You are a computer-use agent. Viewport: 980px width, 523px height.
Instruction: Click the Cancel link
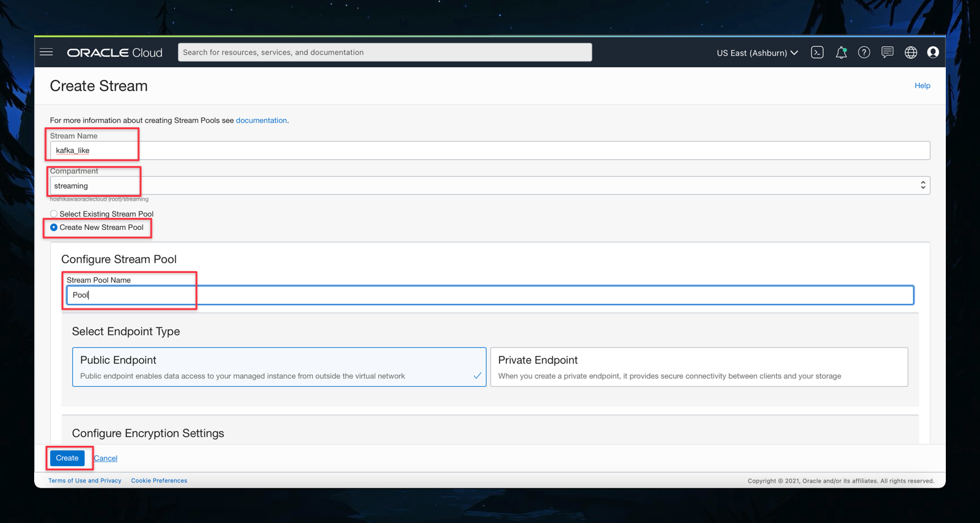[x=106, y=458]
